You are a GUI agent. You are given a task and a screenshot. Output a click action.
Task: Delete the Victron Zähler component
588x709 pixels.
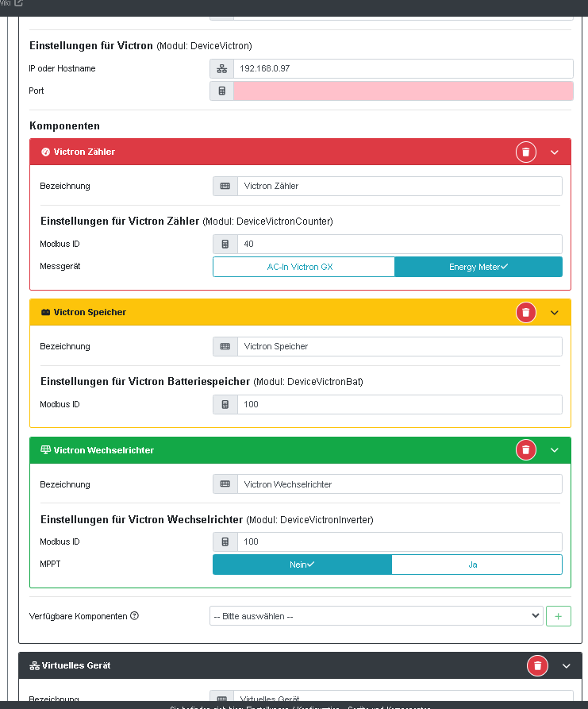[x=525, y=152]
